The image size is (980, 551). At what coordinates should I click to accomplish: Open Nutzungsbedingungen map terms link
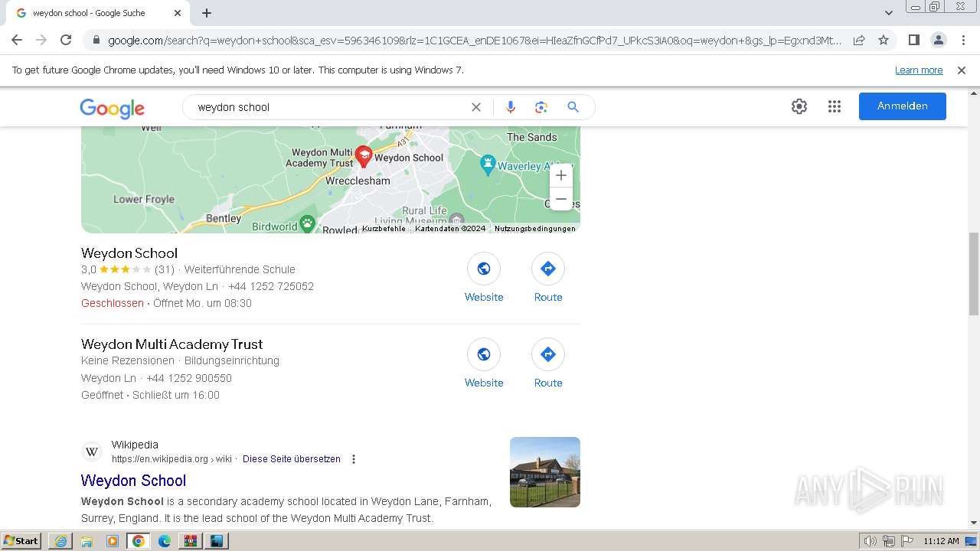click(535, 229)
